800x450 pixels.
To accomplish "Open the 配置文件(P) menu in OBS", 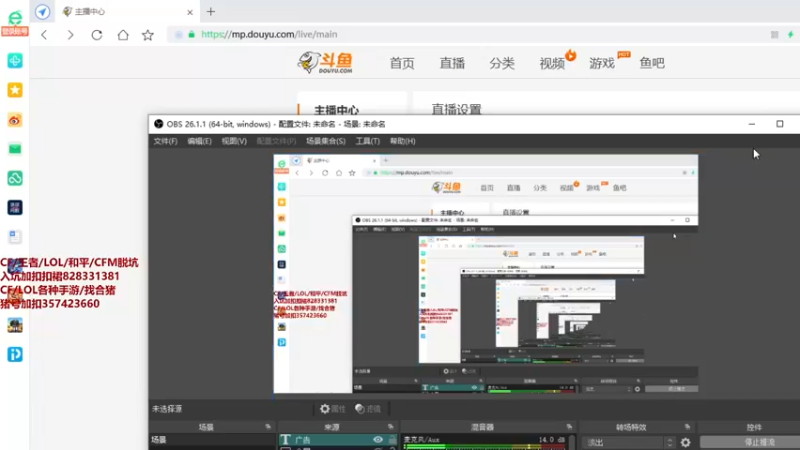I will (276, 141).
